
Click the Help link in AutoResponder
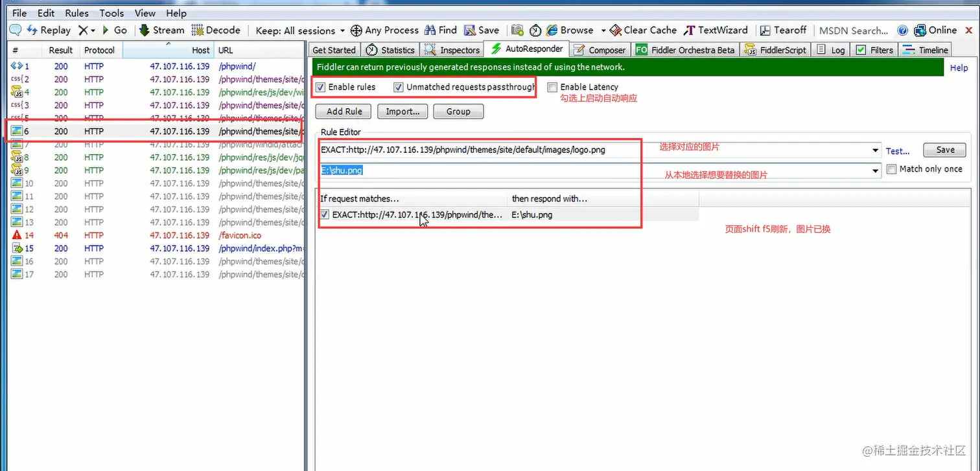[x=959, y=67]
